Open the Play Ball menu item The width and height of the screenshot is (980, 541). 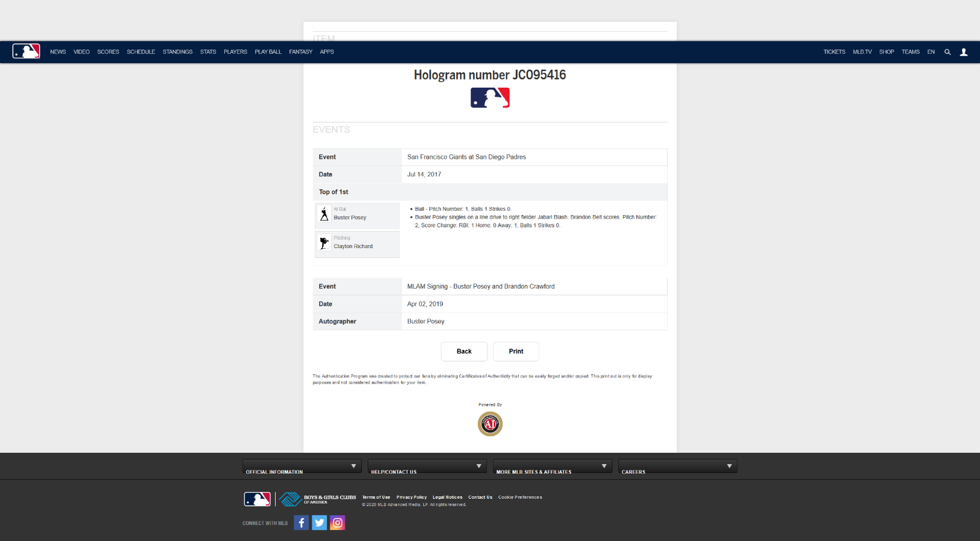268,52
